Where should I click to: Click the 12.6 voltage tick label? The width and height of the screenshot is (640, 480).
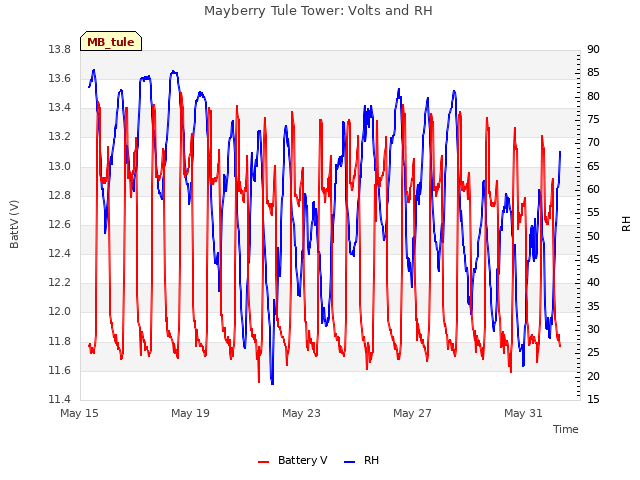click(60, 224)
